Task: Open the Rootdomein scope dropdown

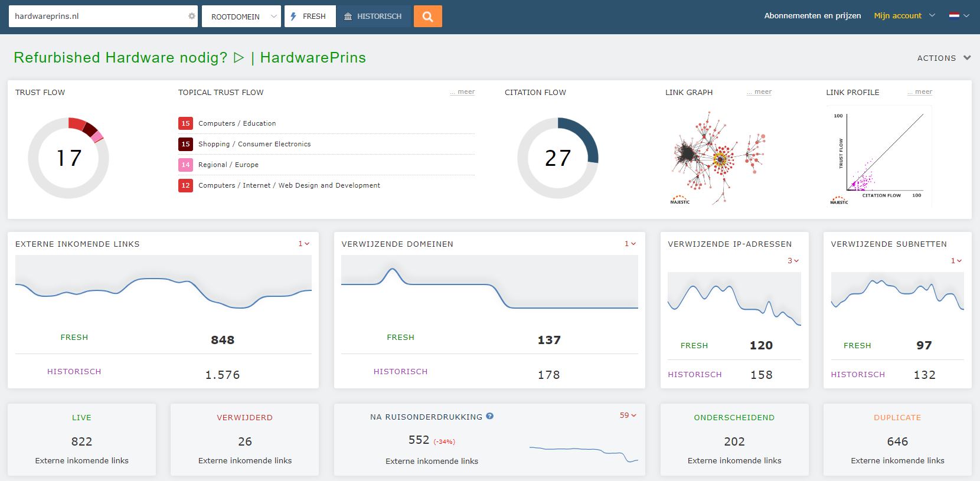Action: coord(241,17)
